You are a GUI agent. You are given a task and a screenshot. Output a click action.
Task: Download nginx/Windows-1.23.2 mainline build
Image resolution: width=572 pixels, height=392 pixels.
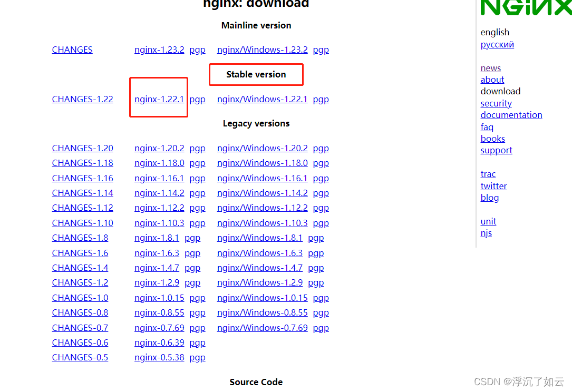pos(263,50)
